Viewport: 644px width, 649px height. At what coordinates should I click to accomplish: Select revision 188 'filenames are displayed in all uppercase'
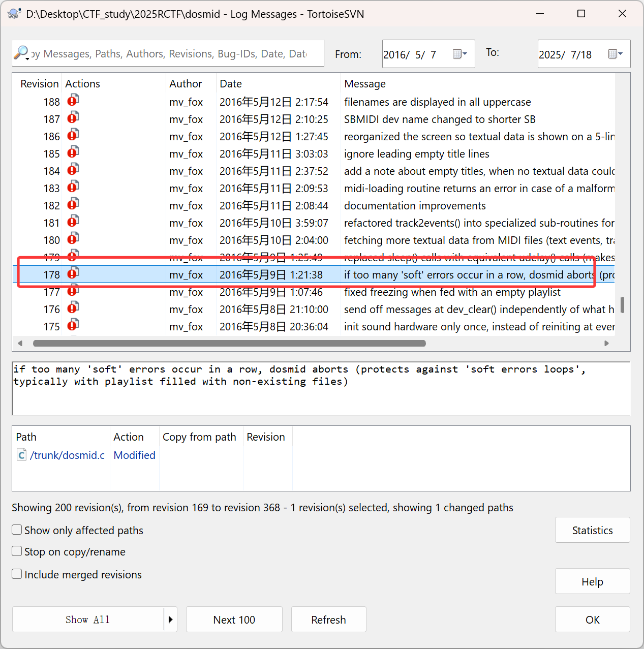point(314,102)
